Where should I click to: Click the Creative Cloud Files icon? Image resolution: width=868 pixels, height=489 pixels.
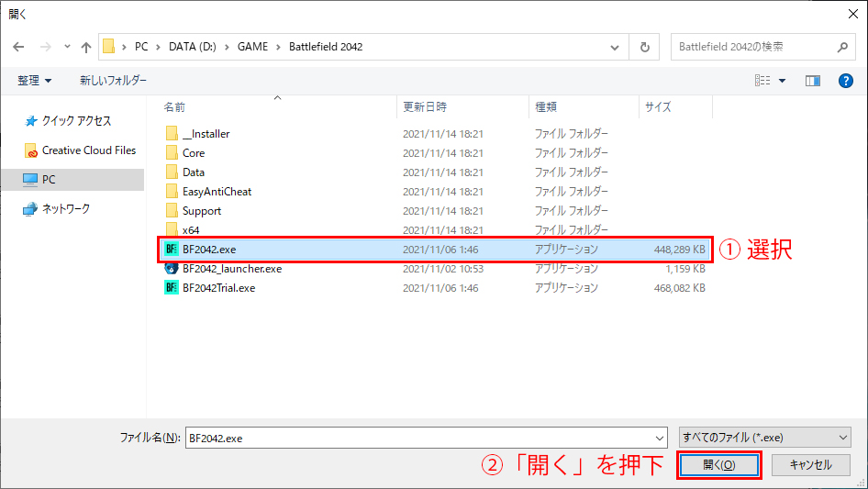[x=30, y=150]
